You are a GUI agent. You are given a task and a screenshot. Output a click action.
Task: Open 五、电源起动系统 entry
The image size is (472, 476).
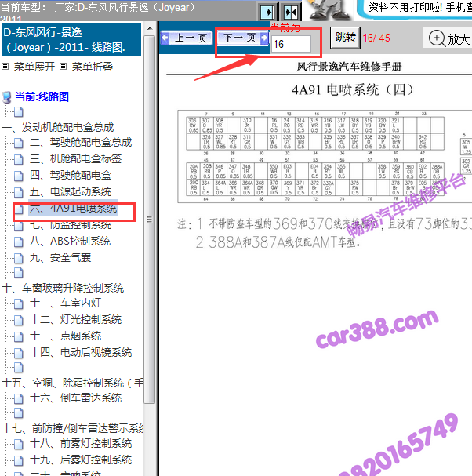tap(71, 191)
